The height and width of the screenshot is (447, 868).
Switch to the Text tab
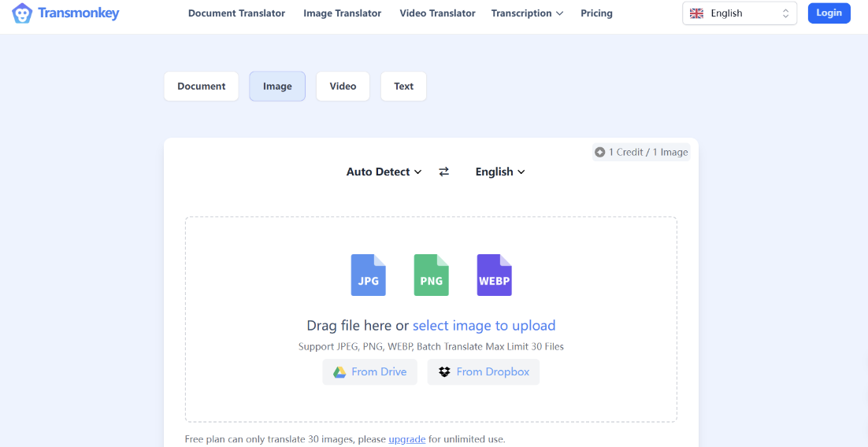tap(403, 87)
